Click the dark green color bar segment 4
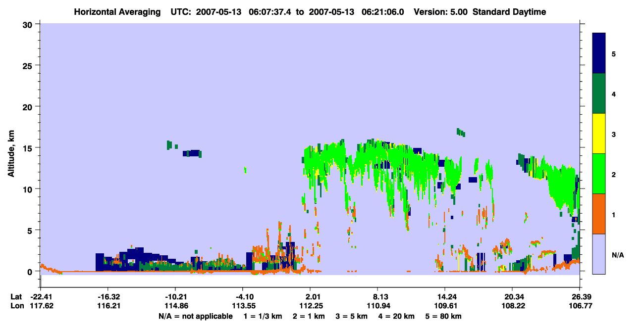Viewport: 644px width, 330px height. [599, 94]
